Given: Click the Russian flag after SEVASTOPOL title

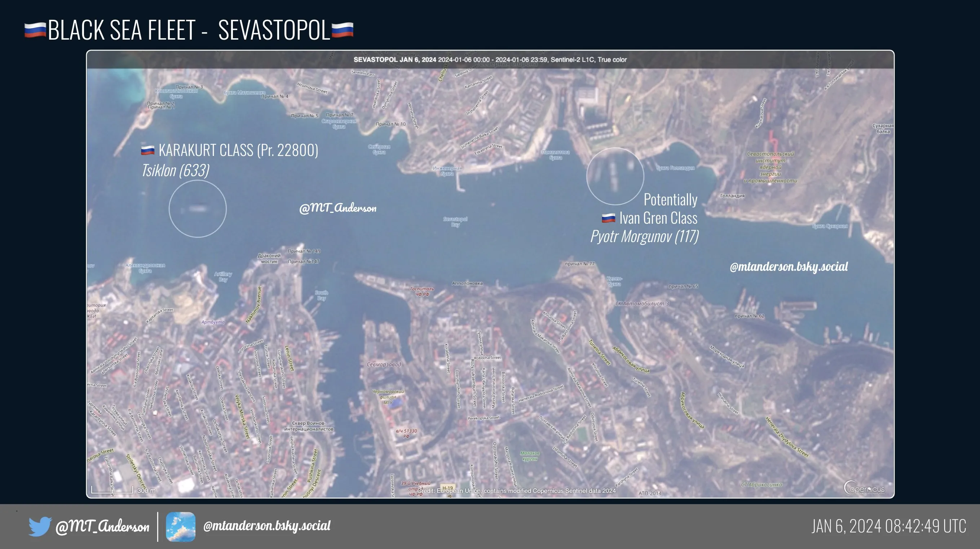Looking at the screenshot, I should (x=343, y=30).
